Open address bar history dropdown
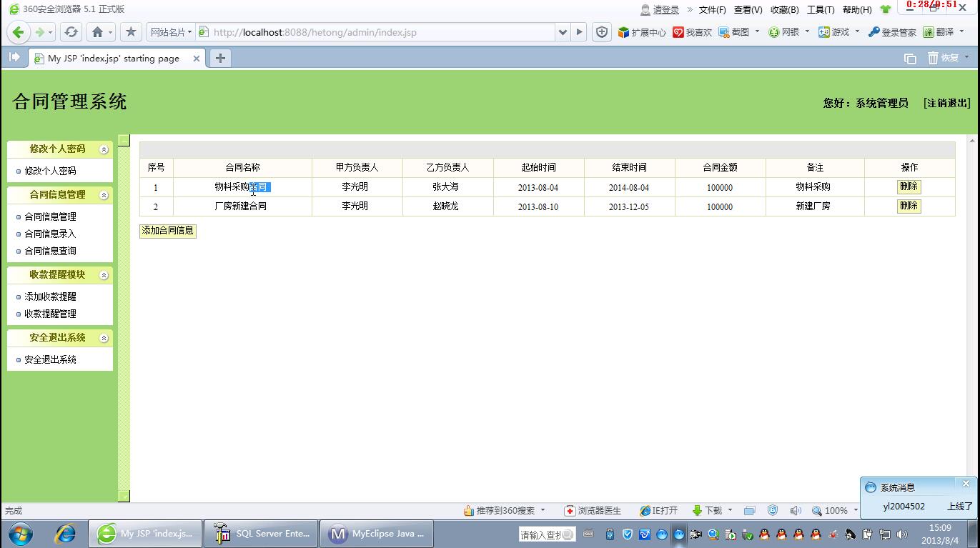This screenshot has height=548, width=980. (x=563, y=32)
